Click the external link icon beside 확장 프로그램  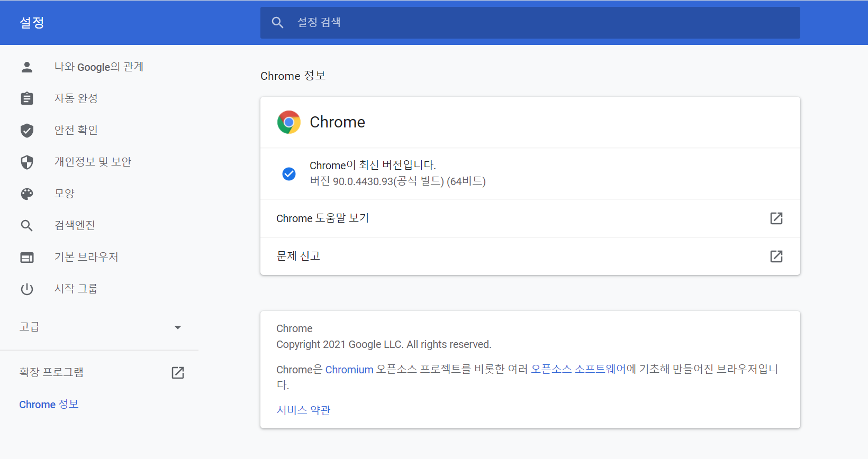point(178,373)
